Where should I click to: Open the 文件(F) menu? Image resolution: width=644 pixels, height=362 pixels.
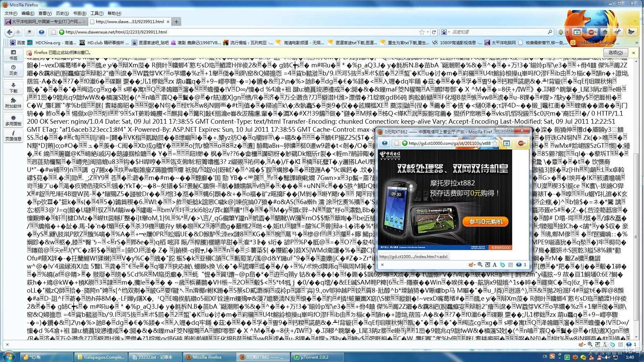coord(11,13)
